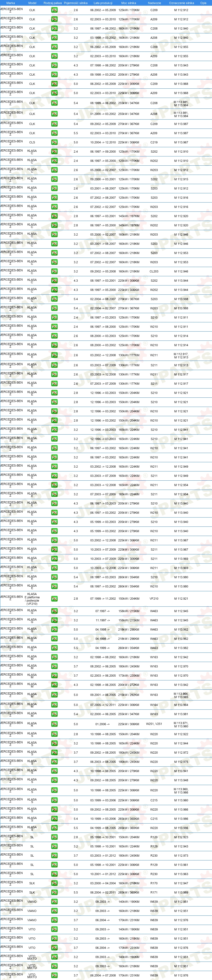Click fuel icon in Viano 3.7 M 112.976 row

click(x=54, y=920)
